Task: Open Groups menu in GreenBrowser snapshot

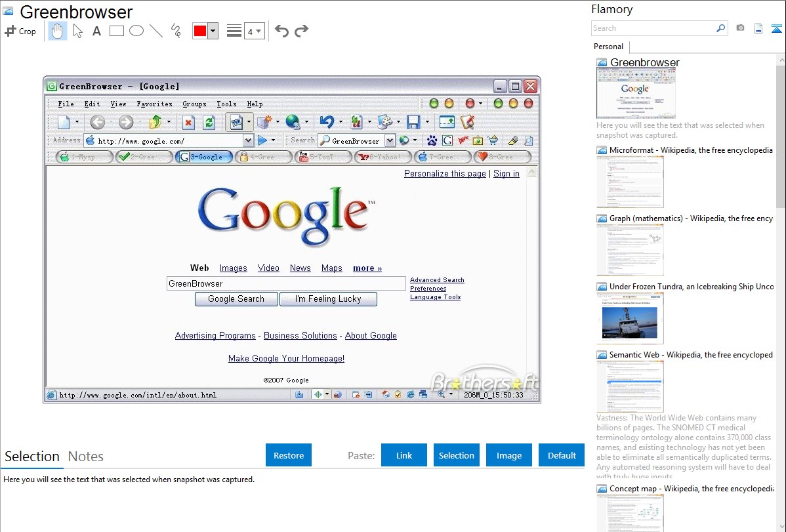Action: pyautogui.click(x=194, y=104)
